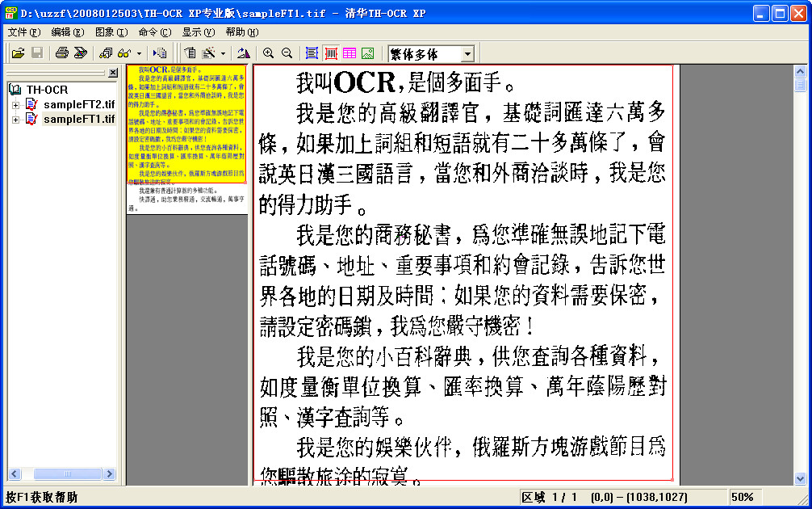812x509 pixels.
Task: Select the green image region icon
Action: tap(368, 53)
